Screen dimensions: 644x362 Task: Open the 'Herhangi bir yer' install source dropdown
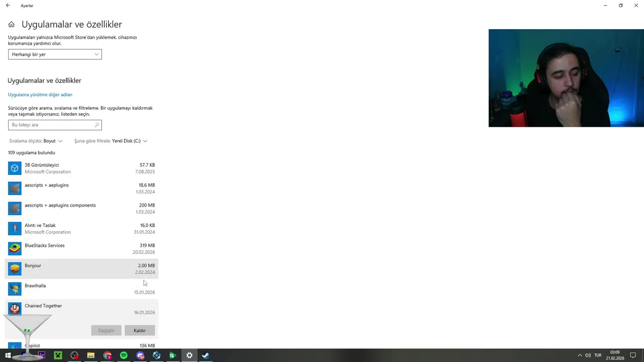[x=55, y=54]
